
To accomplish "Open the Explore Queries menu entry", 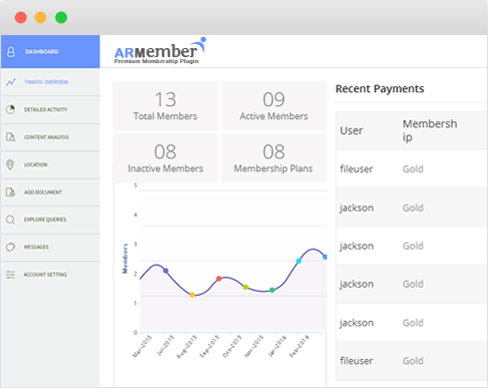I will (50, 220).
